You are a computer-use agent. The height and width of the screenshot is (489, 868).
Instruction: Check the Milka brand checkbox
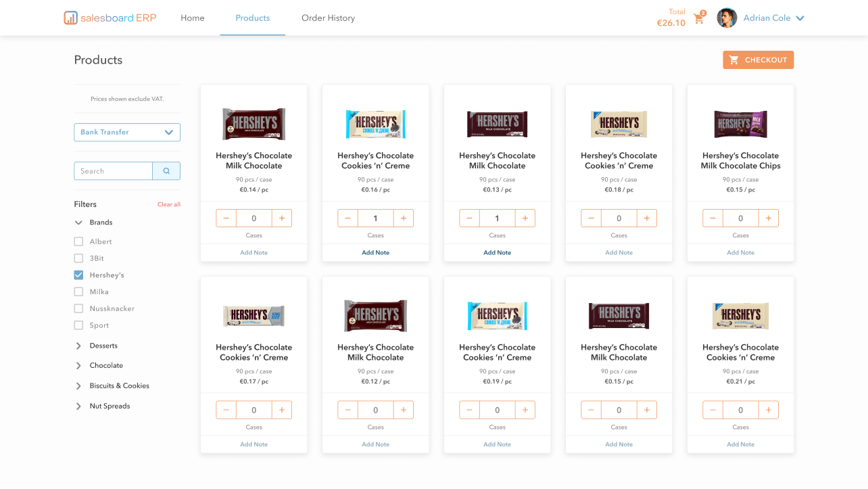click(78, 292)
